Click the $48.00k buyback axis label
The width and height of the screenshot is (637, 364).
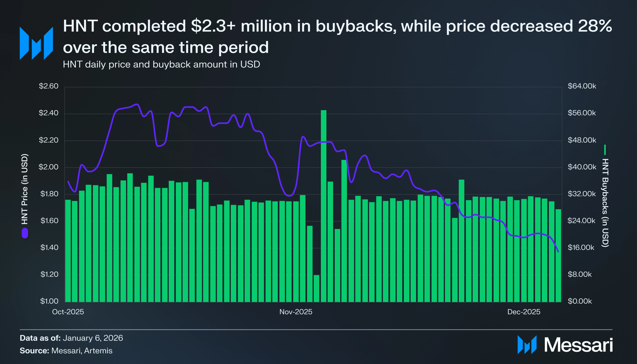click(x=582, y=140)
